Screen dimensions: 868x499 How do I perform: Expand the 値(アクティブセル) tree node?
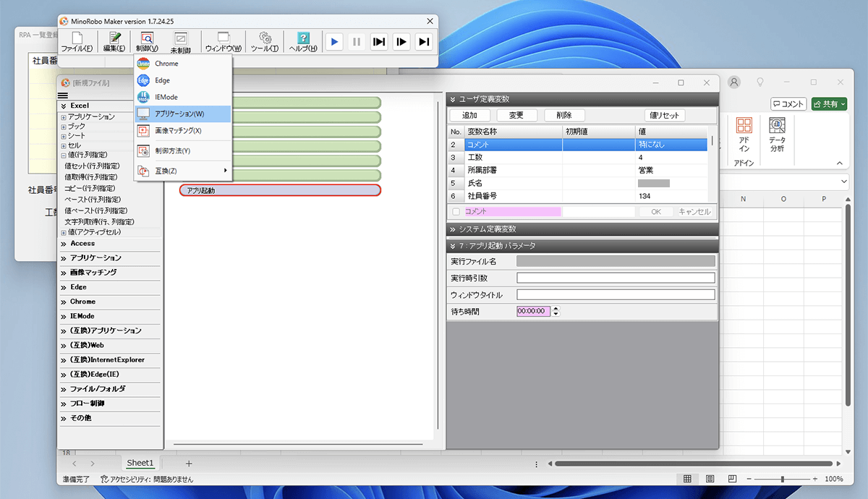[64, 233]
